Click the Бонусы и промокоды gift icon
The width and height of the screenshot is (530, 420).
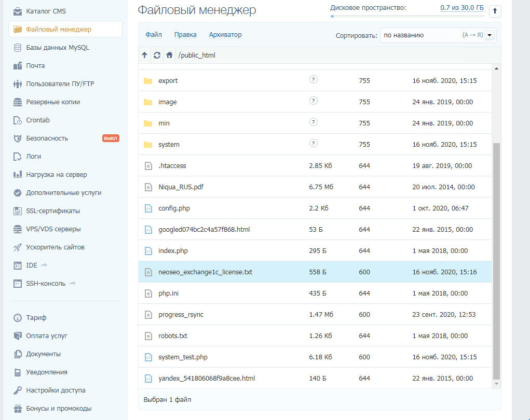18,409
